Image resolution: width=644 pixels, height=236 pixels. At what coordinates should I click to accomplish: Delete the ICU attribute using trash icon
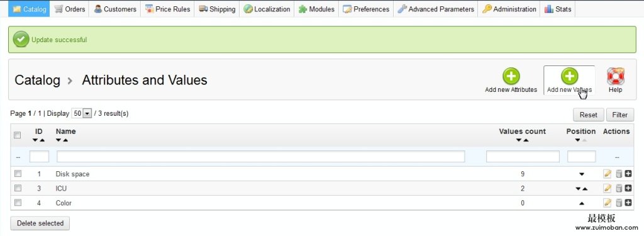[x=619, y=188]
